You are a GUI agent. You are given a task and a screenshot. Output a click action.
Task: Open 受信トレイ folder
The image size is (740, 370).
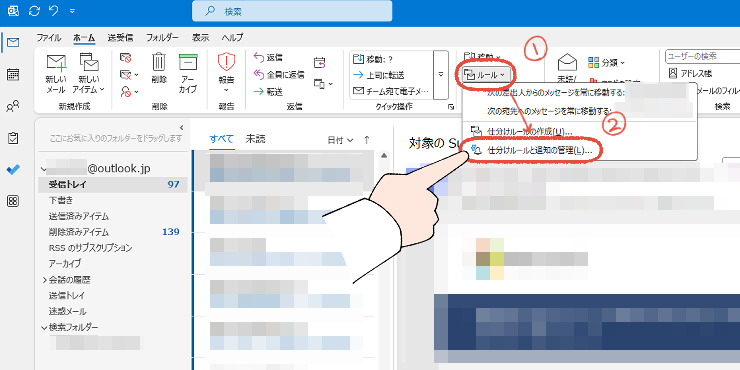pyautogui.click(x=113, y=184)
